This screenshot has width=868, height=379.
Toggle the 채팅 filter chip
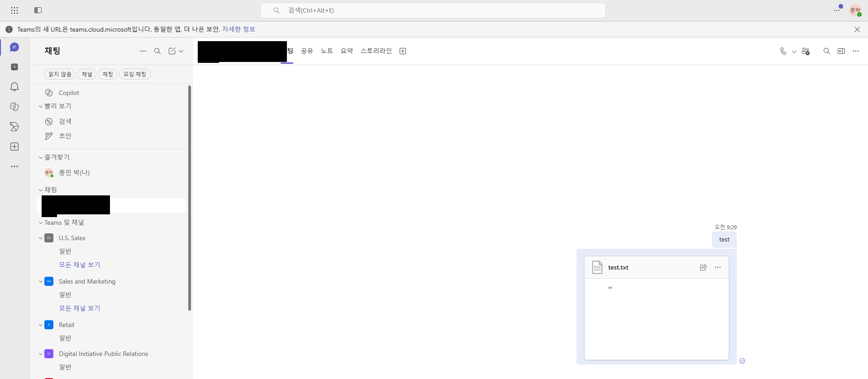108,74
